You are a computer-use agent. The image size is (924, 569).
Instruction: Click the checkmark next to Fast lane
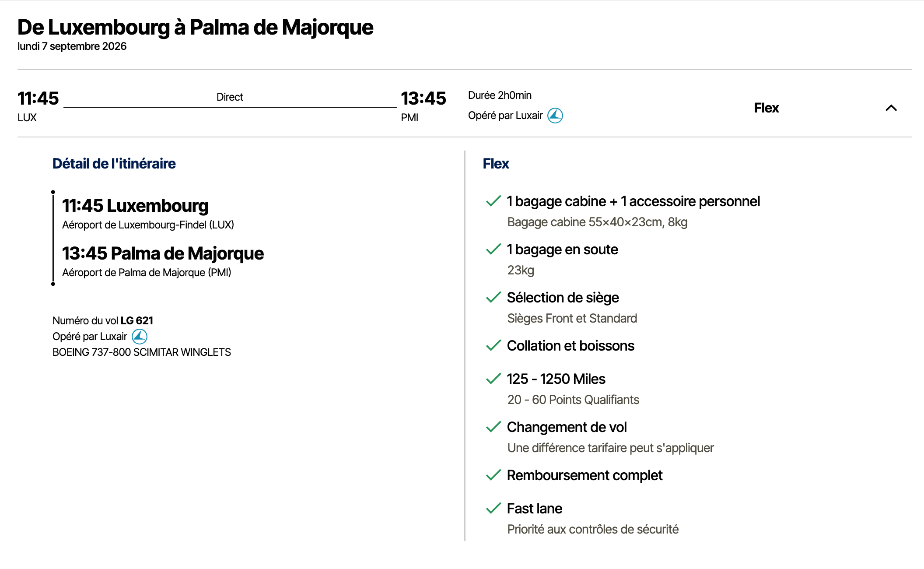coord(493,509)
